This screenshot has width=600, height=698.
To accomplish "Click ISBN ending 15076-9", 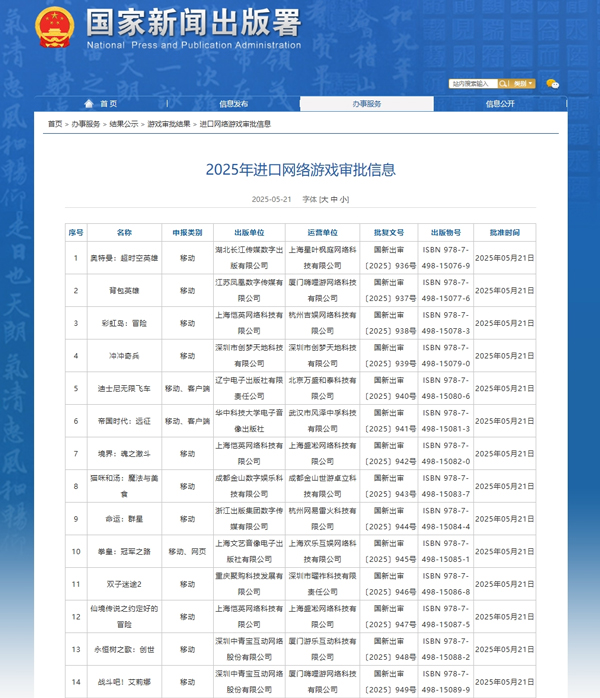I will coord(446,258).
